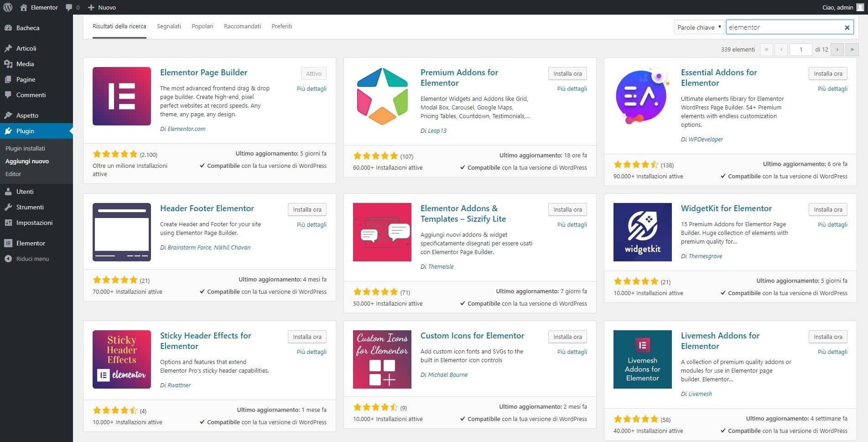
Task: Open the Parole chiave dropdown
Action: [699, 27]
